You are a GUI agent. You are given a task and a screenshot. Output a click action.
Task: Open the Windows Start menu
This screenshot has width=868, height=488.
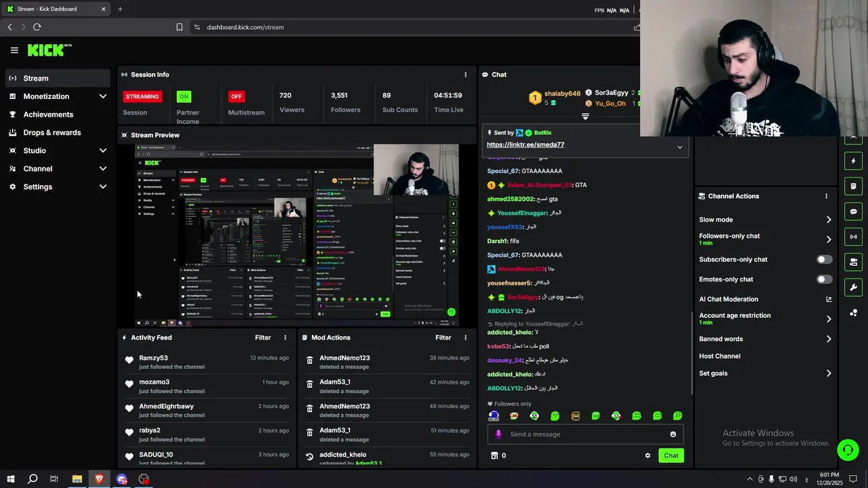pyautogui.click(x=10, y=479)
